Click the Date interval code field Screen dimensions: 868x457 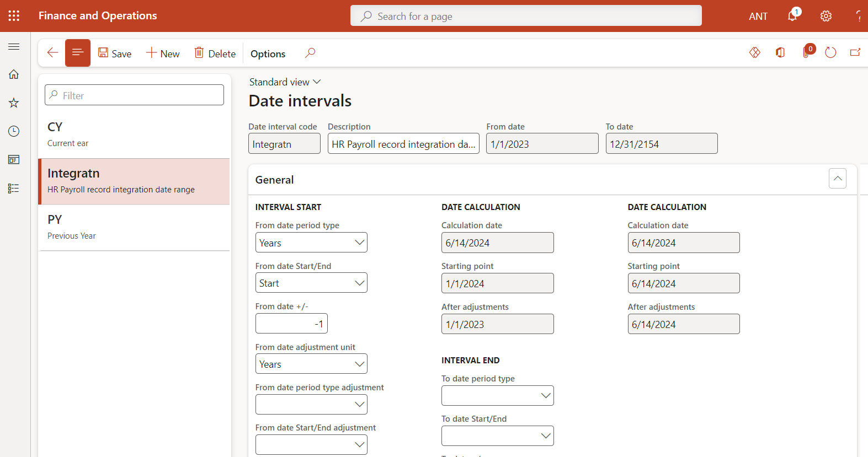click(284, 143)
